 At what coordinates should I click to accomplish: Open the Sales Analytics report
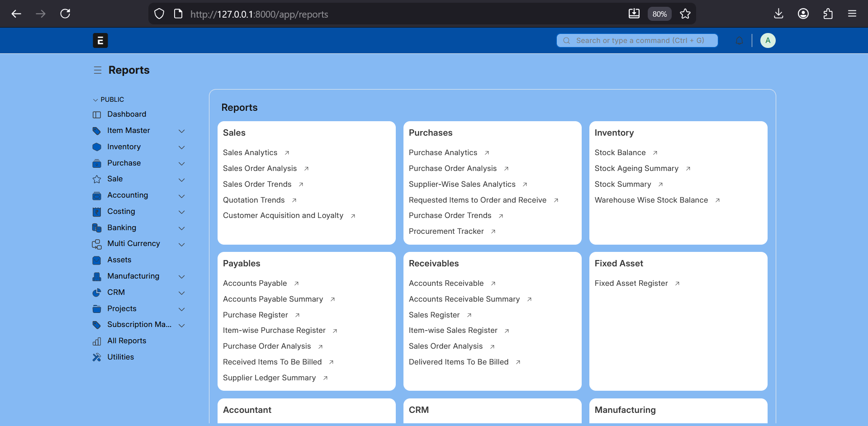(x=250, y=153)
